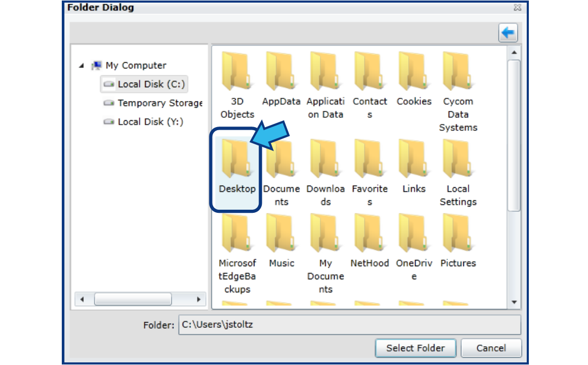588x365 pixels.
Task: Click the vertical scrollbar down arrow
Action: [x=514, y=301]
